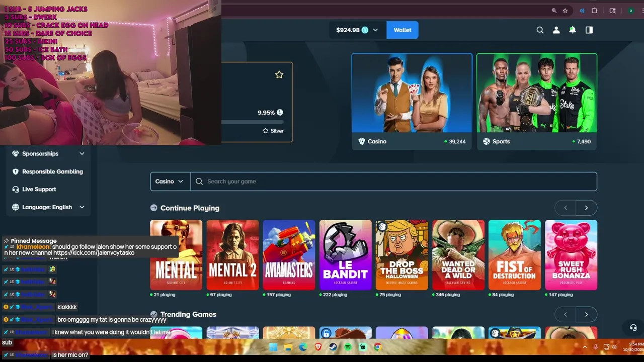Open the balance currency dropdown
The height and width of the screenshot is (362, 644).
375,30
